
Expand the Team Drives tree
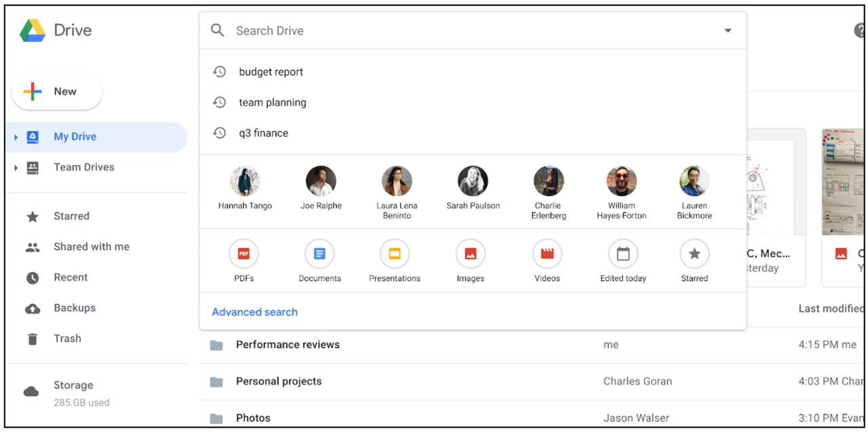pos(16,168)
